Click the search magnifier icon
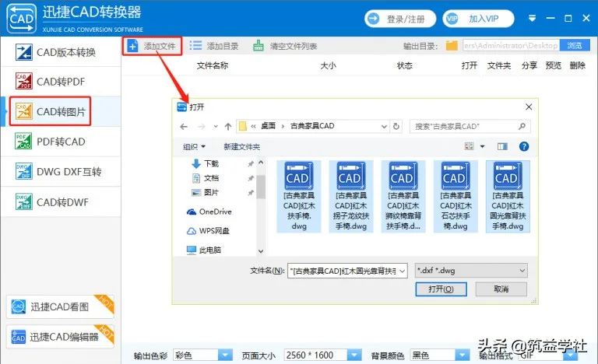Screen dimensions: 598x364 coord(522,126)
